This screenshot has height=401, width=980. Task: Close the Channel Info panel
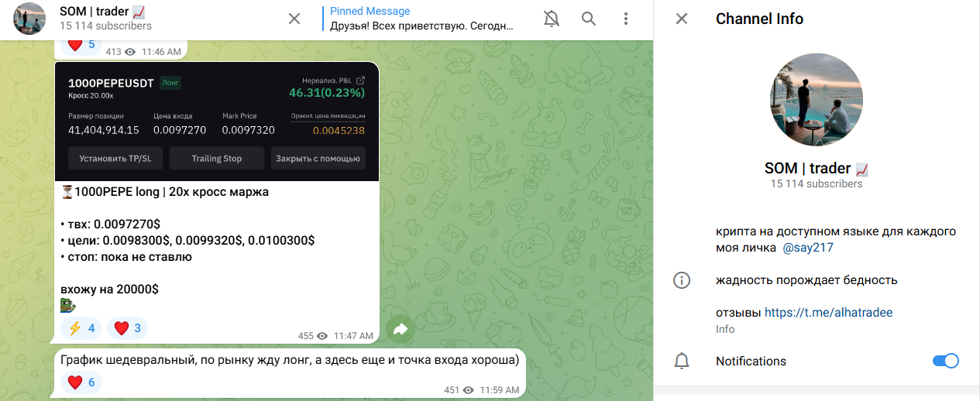pyautogui.click(x=682, y=19)
